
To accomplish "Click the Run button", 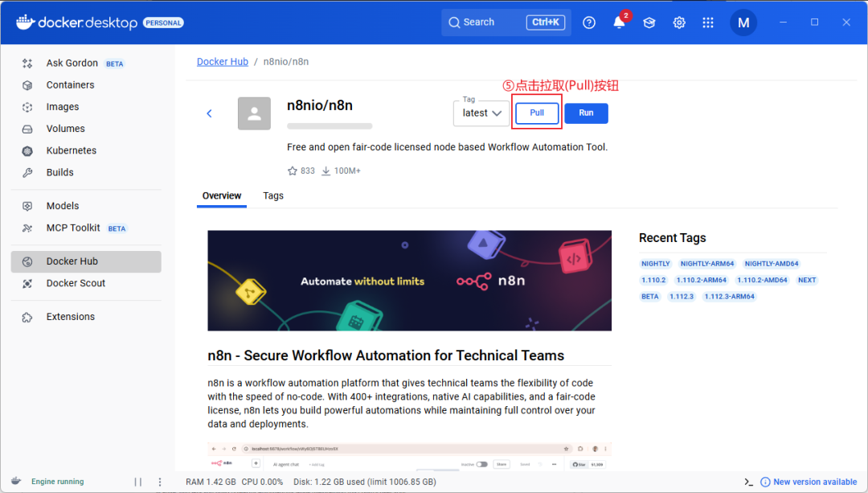I will point(586,113).
